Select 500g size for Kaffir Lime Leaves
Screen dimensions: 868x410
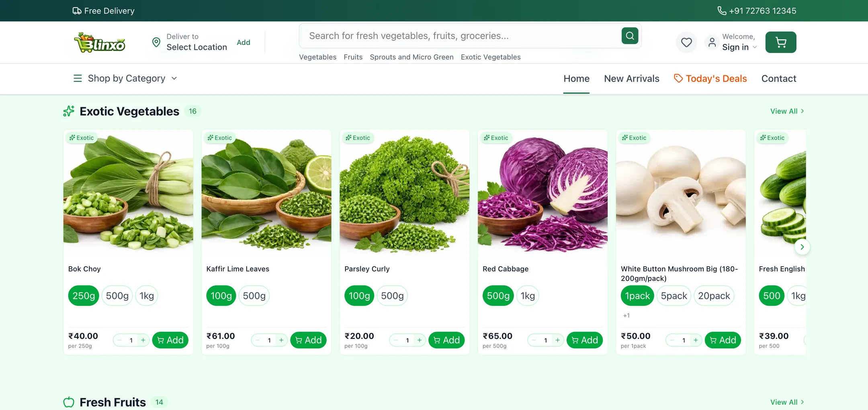(254, 296)
